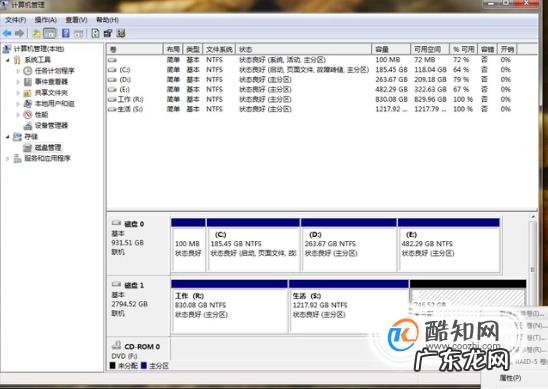
Task: Select the (D:) 263.67 GB partition block
Action: pos(349,245)
